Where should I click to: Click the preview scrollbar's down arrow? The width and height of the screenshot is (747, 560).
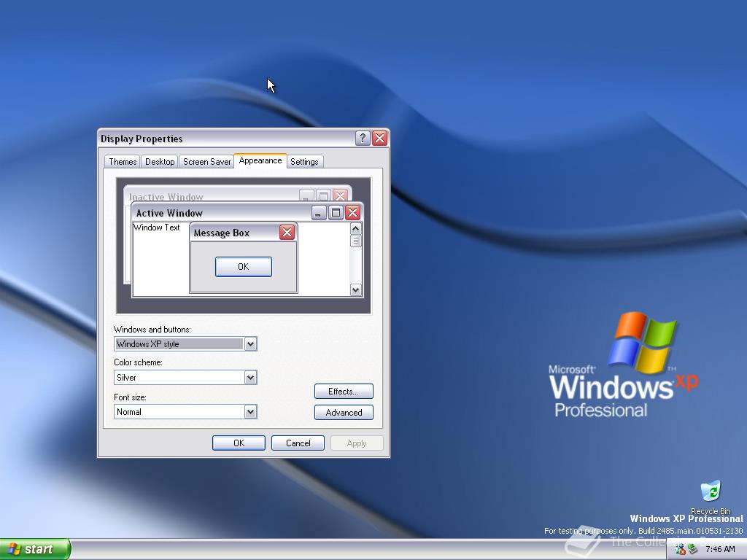(355, 289)
